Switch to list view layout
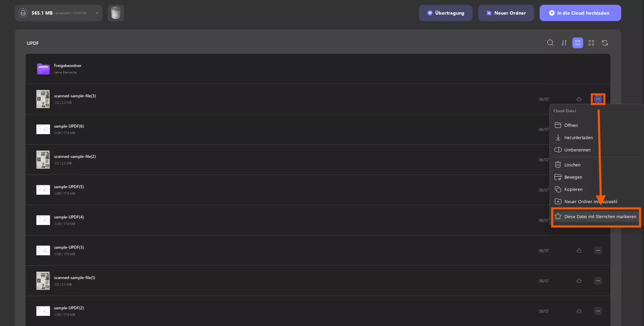Image resolution: width=644 pixels, height=326 pixels. click(577, 43)
